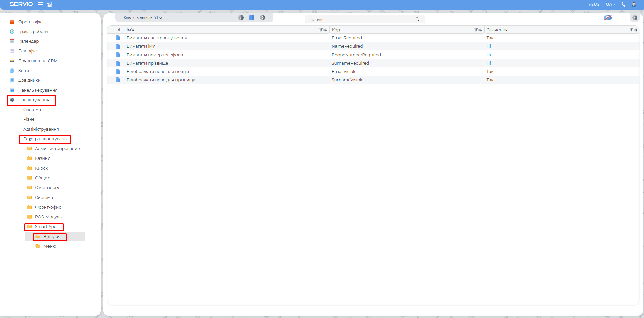Select Лояльність та CRM menu item
This screenshot has height=318, width=644.
click(38, 61)
